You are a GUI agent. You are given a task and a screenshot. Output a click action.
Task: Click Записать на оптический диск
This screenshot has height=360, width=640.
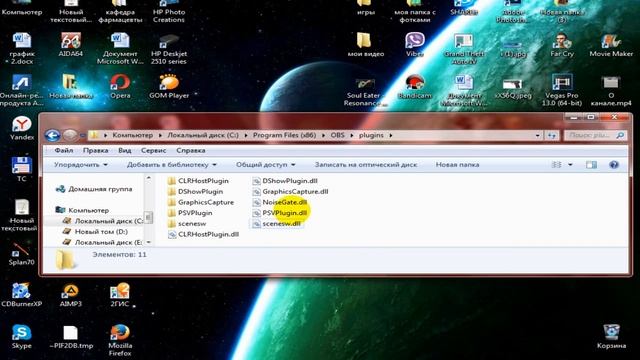pyautogui.click(x=366, y=165)
